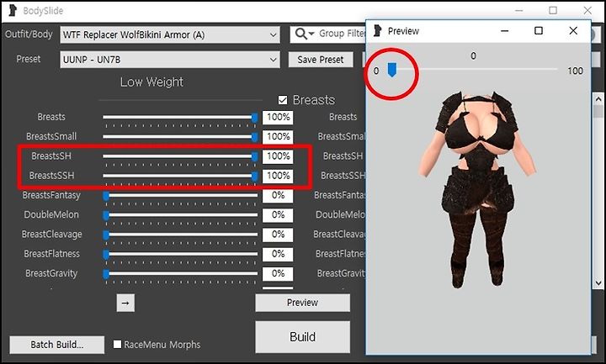
Task: Click the BreastsSH low weight percentage field
Action: click(x=278, y=156)
